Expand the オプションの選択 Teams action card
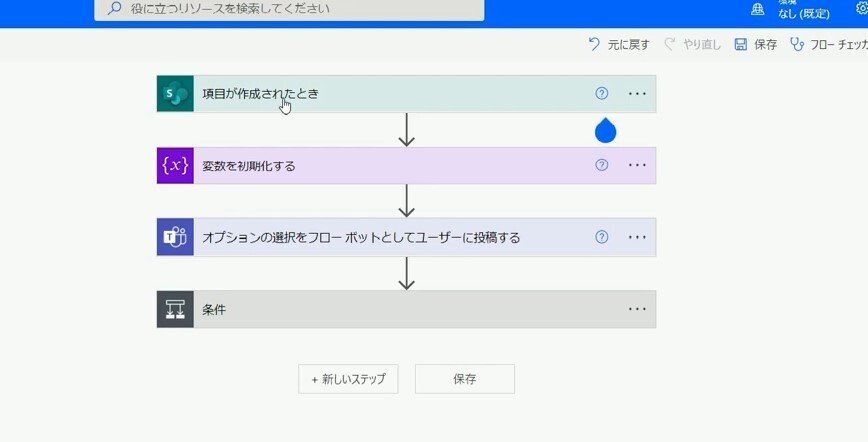 point(406,237)
